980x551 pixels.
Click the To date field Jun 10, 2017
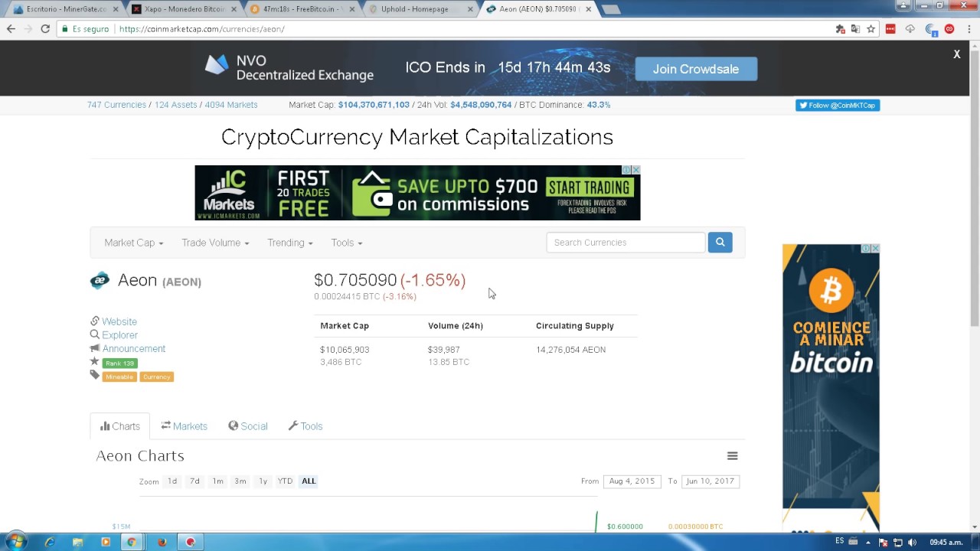click(710, 481)
